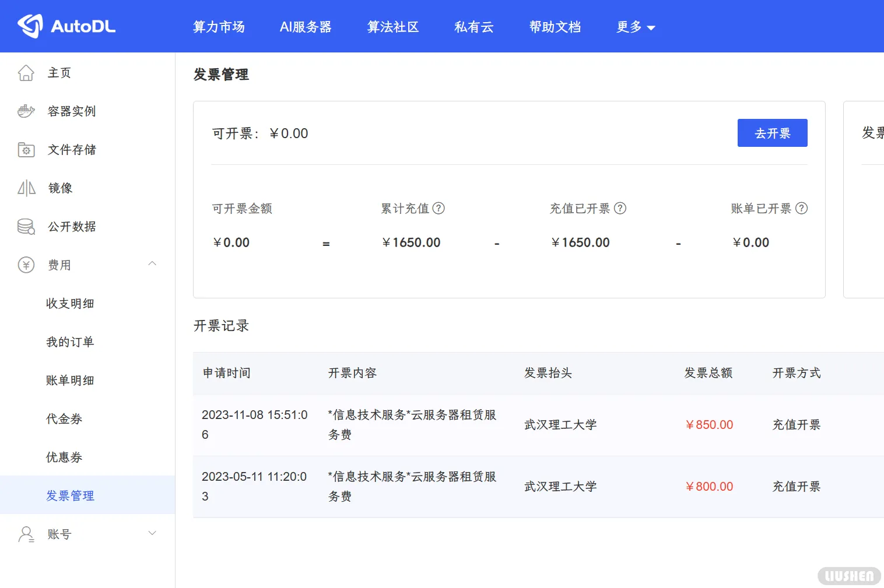Open the 收支明细 link in sidebar
The image size is (884, 588).
click(x=70, y=303)
